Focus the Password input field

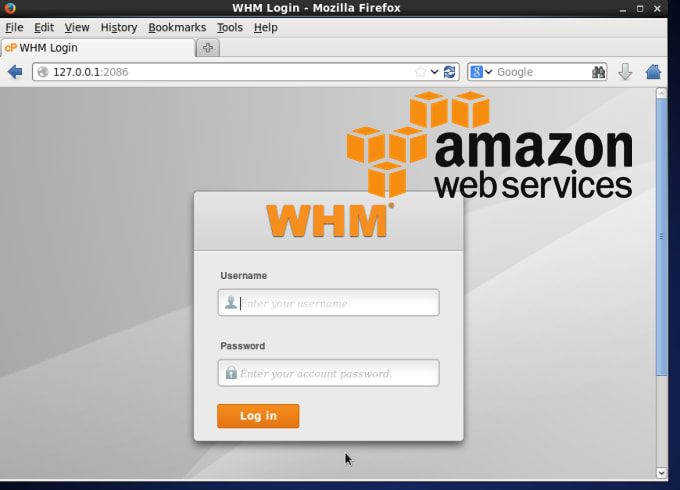(328, 373)
